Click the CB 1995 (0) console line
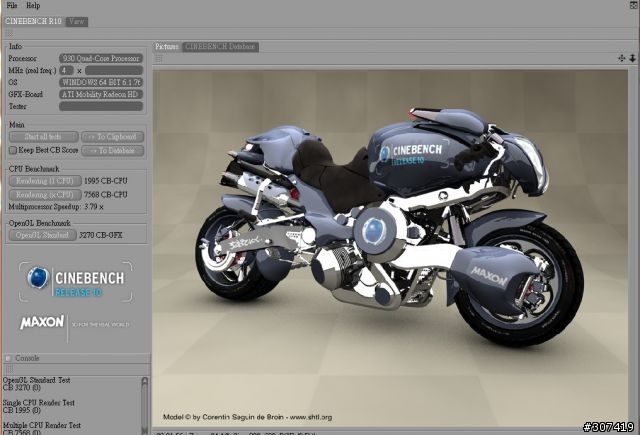 pyautogui.click(x=22, y=410)
